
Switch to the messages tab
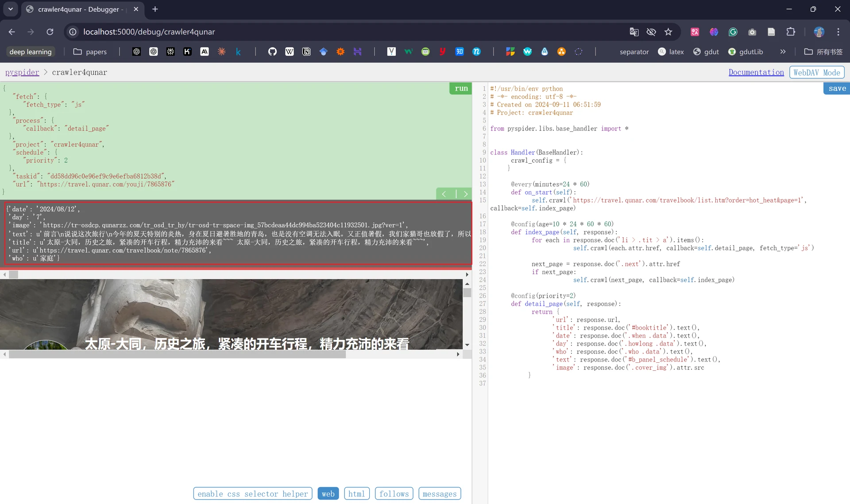pos(440,493)
